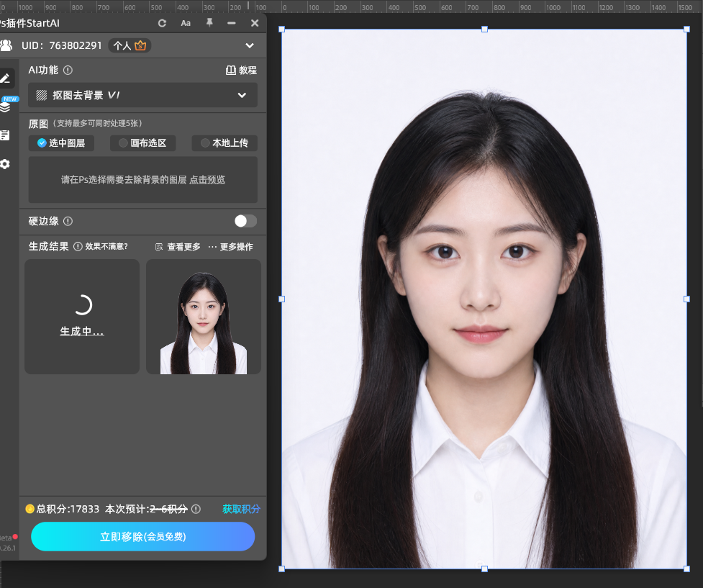
Task: Click 查看更多 to view more results
Action: (178, 247)
